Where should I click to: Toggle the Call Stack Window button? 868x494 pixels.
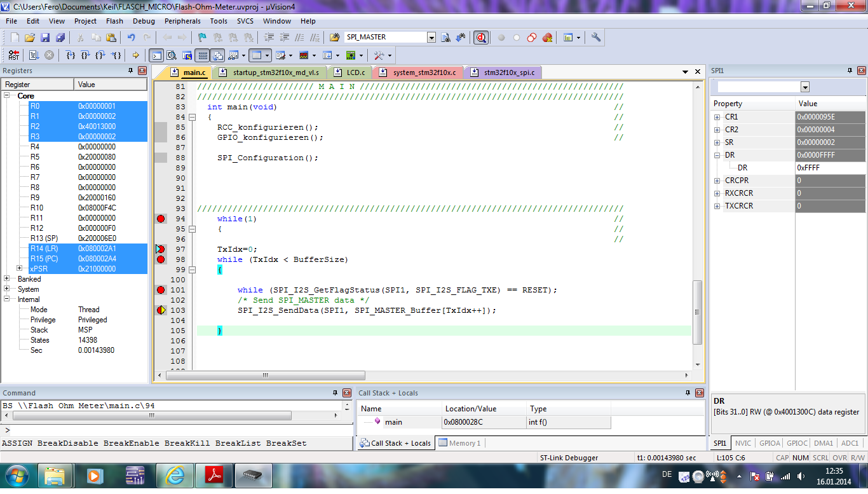point(217,55)
